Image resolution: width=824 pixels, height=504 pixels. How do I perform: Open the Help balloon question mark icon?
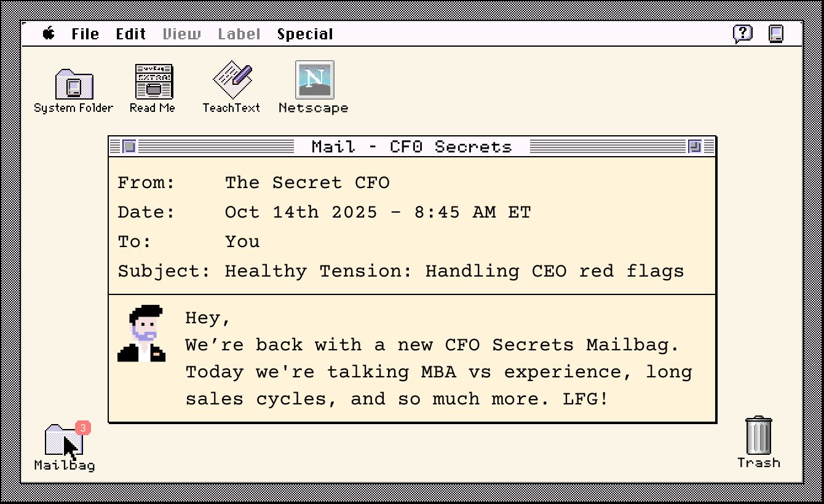click(743, 33)
